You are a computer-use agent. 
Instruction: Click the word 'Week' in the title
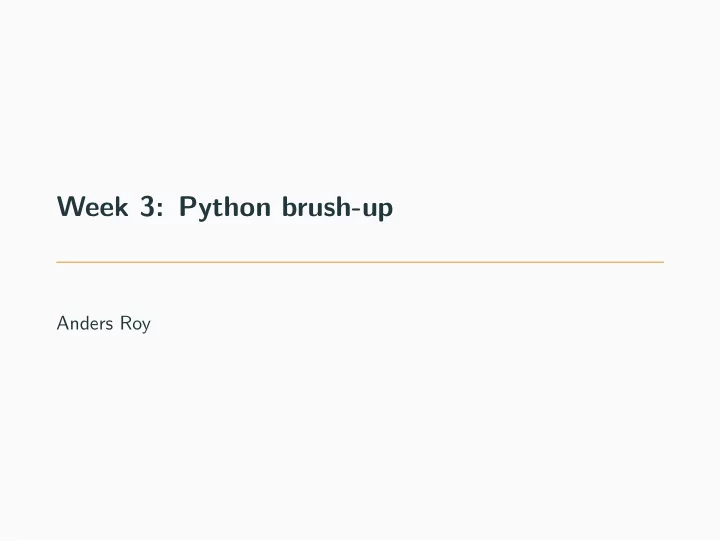[x=92, y=207]
